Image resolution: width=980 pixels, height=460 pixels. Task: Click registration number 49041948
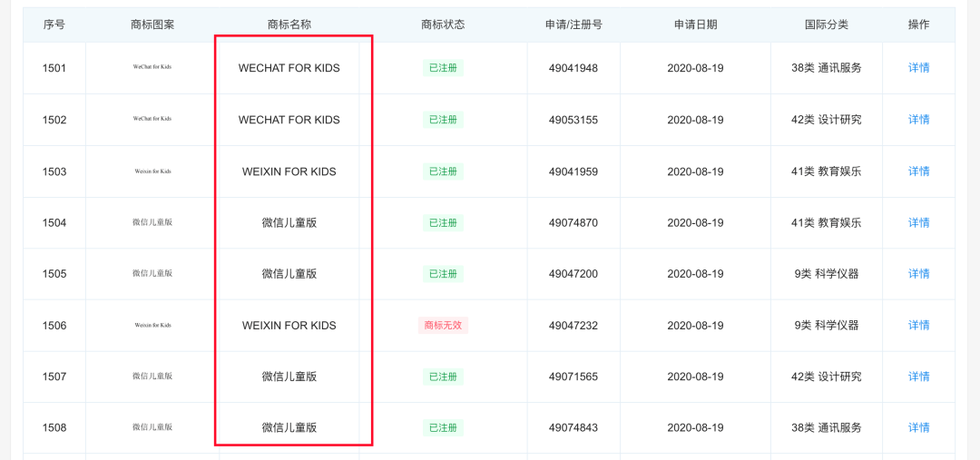coord(573,68)
